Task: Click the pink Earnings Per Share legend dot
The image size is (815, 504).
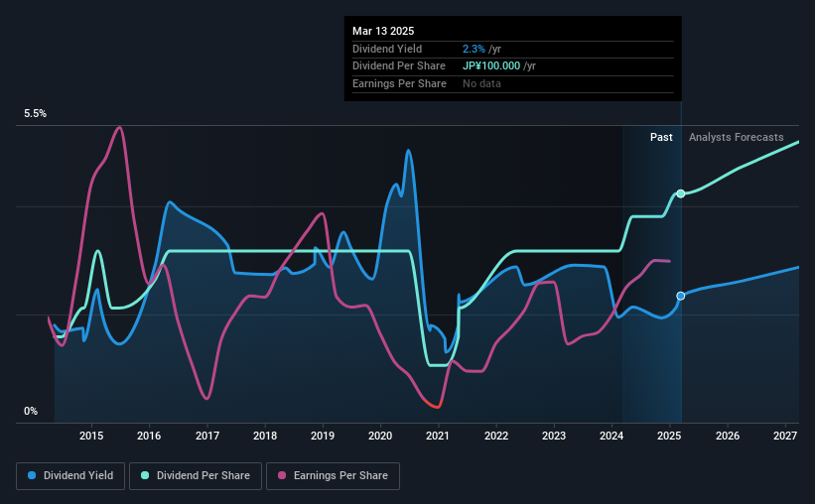Action: pos(282,475)
